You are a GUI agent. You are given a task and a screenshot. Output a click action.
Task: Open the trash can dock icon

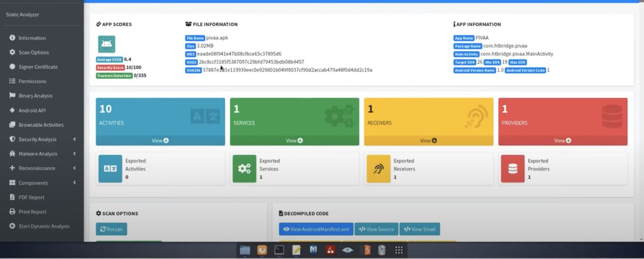pos(382,250)
